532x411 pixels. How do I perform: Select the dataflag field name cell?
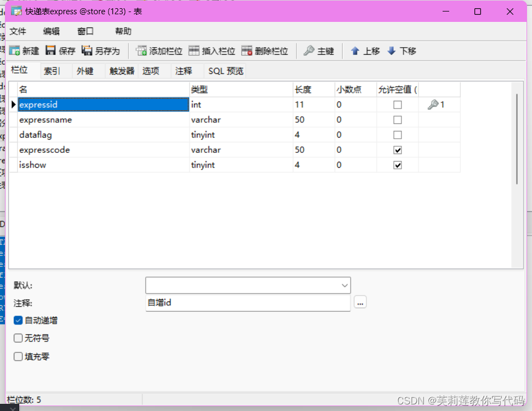pos(103,135)
